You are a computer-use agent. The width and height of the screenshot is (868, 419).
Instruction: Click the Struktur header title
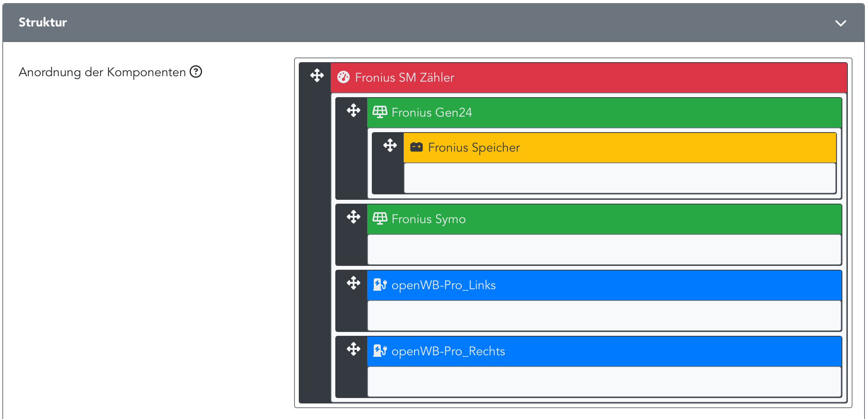click(43, 23)
